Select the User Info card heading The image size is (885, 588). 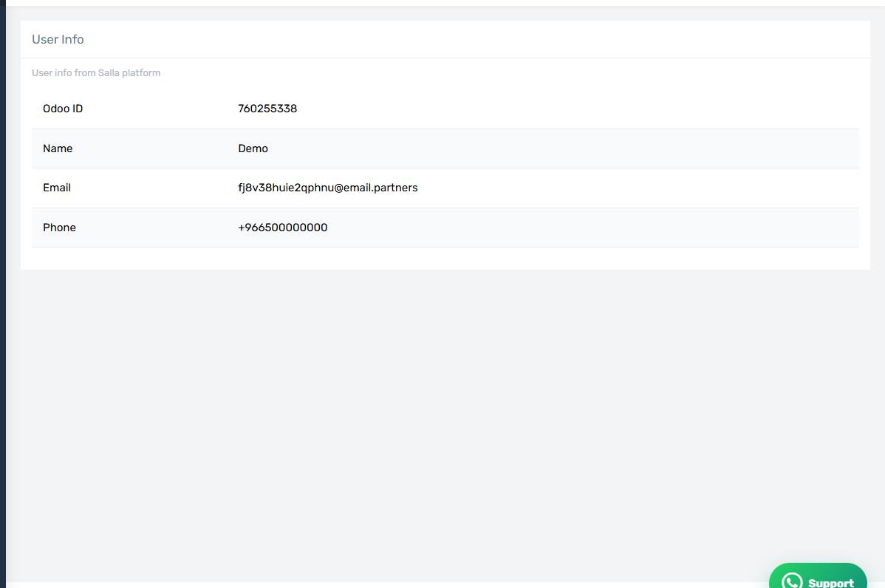[x=58, y=39]
